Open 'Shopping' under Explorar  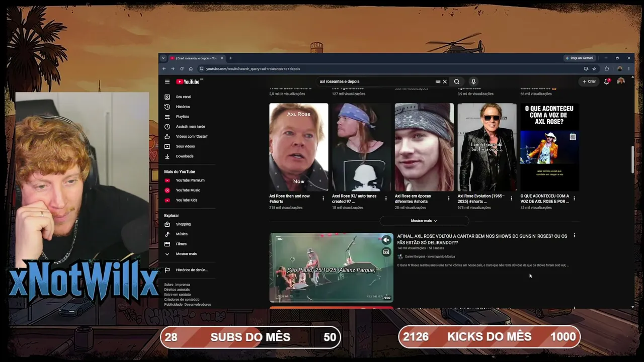[183, 224]
